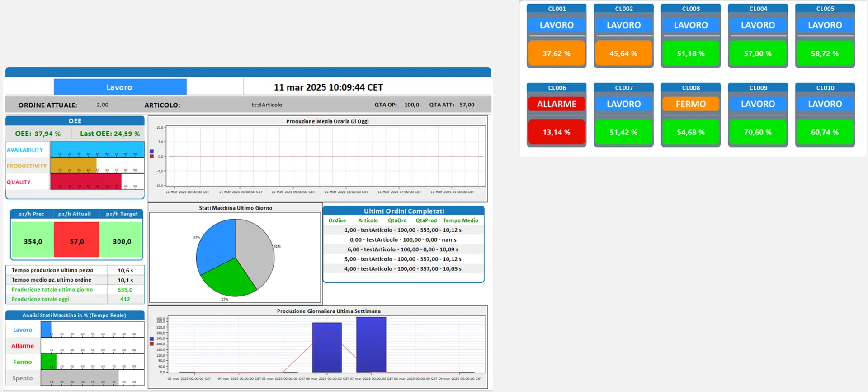This screenshot has height=392, width=868.
Task: Click Produzione totale oggi value 412
Action: (x=125, y=299)
